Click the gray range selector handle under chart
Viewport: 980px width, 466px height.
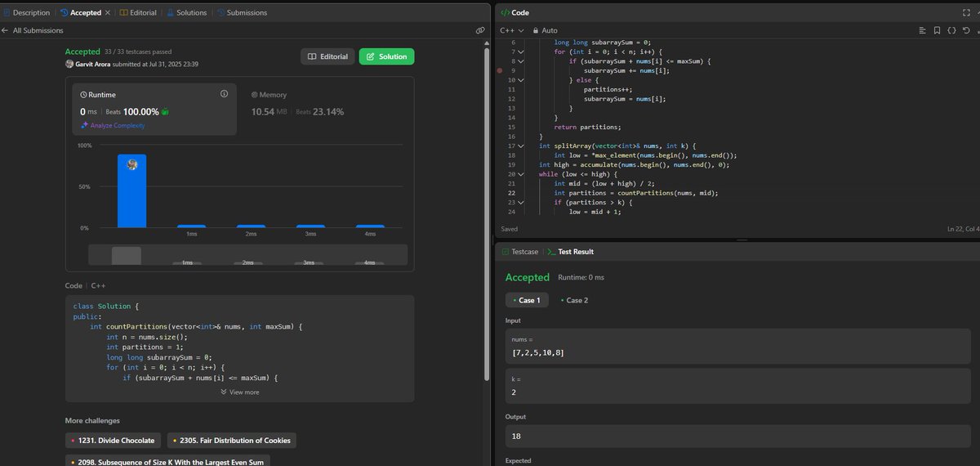tap(127, 255)
